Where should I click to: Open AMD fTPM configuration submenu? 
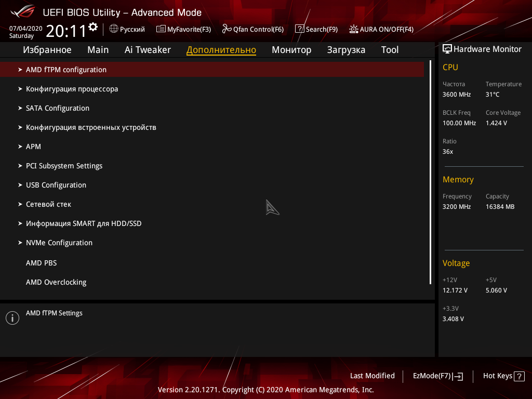tap(212, 70)
